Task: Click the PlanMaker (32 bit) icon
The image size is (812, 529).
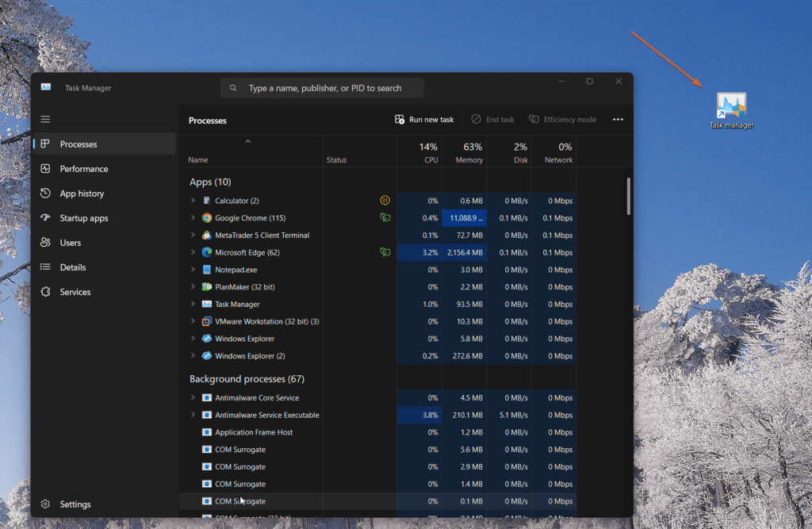Action: click(207, 286)
